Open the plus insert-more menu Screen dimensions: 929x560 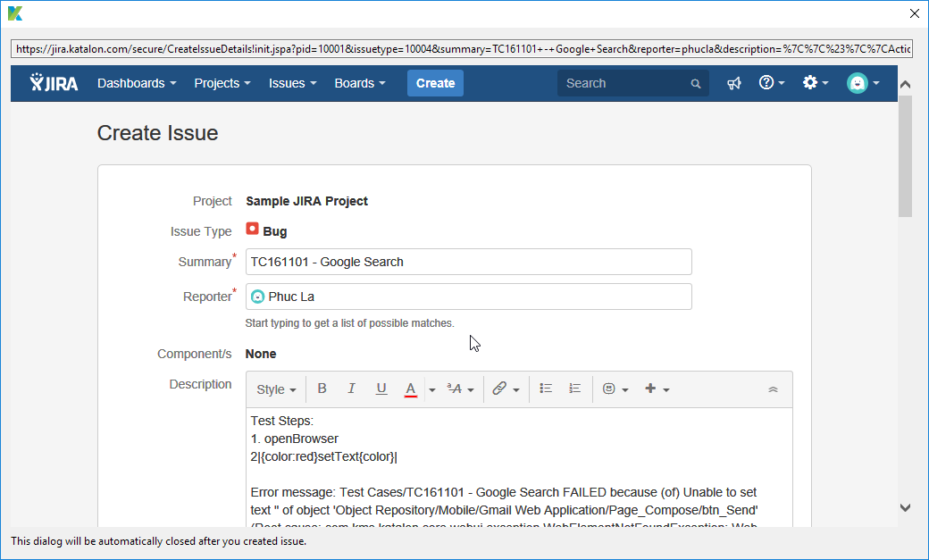[657, 389]
